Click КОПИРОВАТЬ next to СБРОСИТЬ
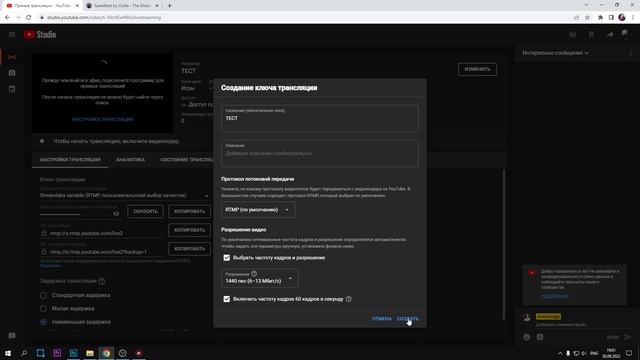Screen dimensions: 640x360 (189, 211)
